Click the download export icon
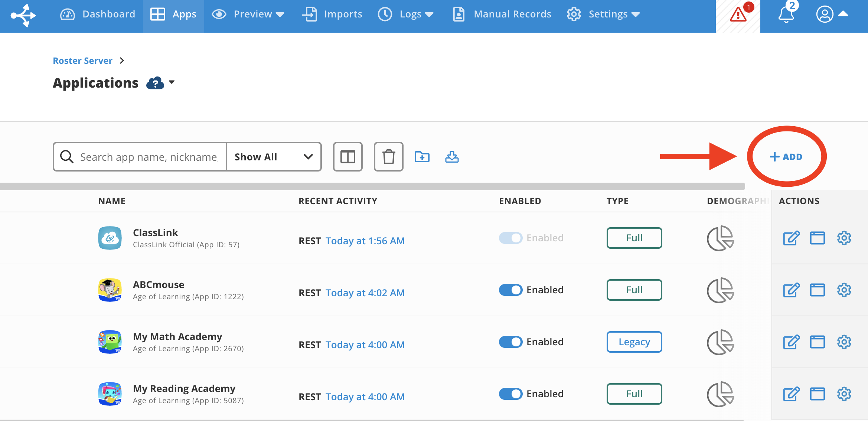 [x=452, y=157]
